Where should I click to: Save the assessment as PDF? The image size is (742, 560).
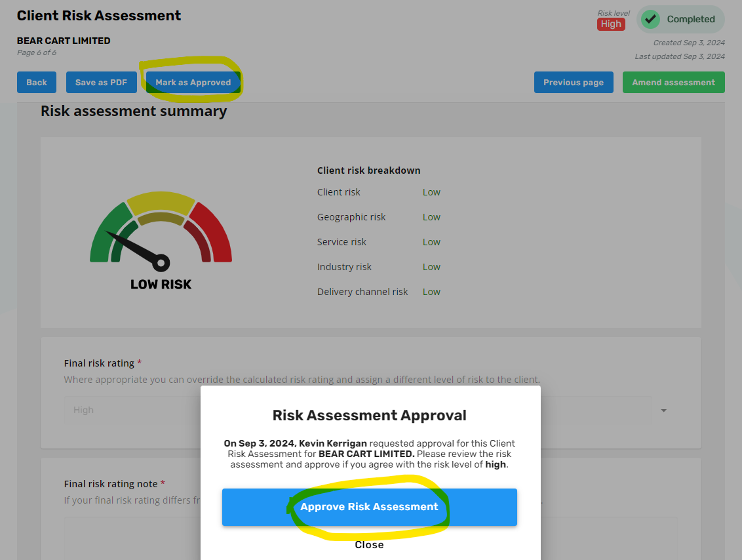tap(101, 83)
